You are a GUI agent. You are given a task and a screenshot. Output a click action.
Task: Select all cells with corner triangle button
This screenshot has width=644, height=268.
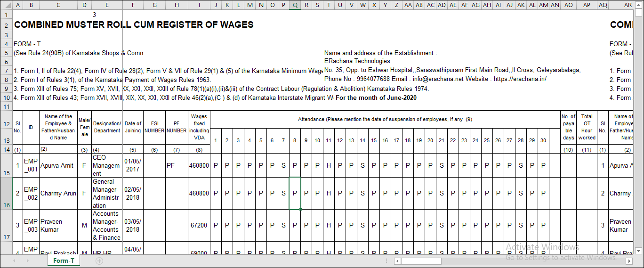tap(6, 5)
